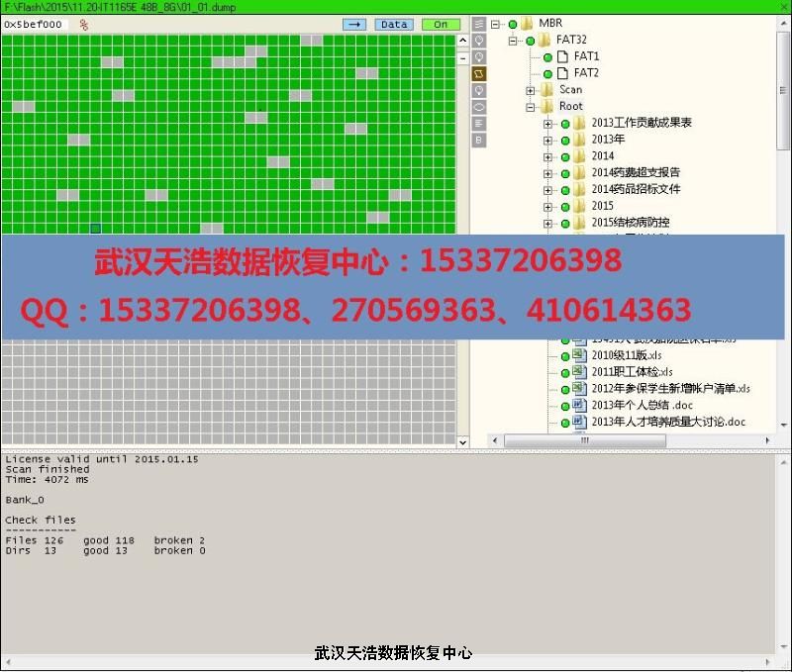The width and height of the screenshot is (792, 672).
Task: Toggle green status dot next to FAT2
Action: coord(547,74)
